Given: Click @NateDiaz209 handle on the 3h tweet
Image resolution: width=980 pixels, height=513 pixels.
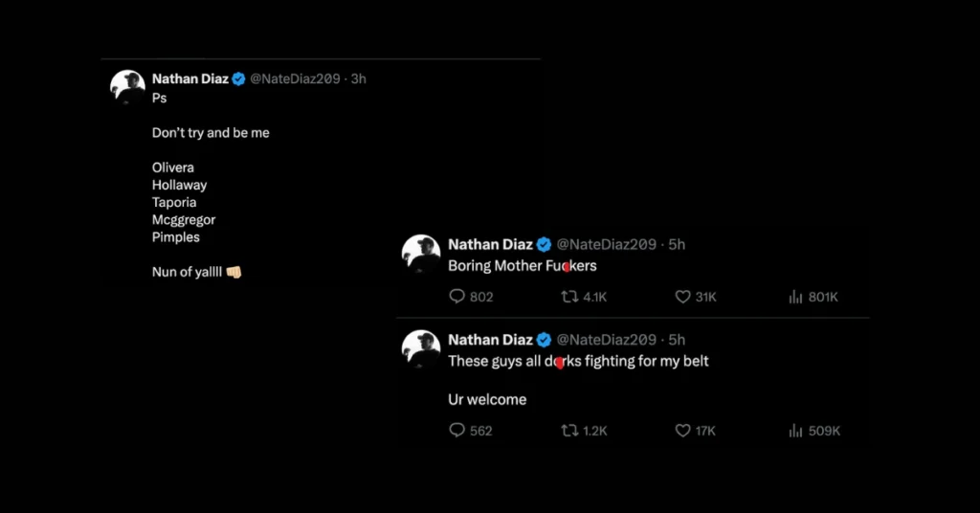Looking at the screenshot, I should coord(295,79).
